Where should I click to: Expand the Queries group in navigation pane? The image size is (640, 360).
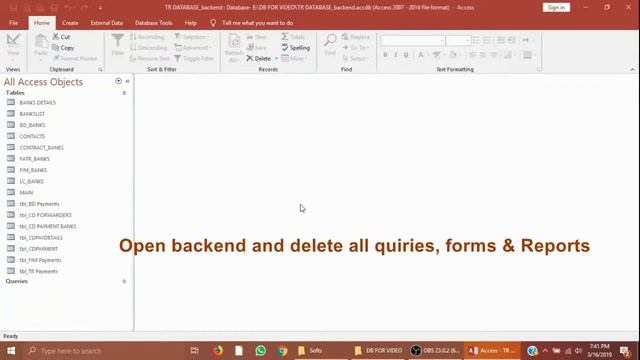[x=124, y=281]
